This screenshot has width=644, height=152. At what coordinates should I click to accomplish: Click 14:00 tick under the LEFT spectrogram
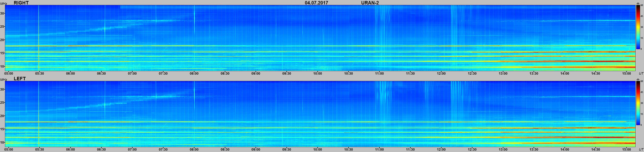tap(564, 149)
